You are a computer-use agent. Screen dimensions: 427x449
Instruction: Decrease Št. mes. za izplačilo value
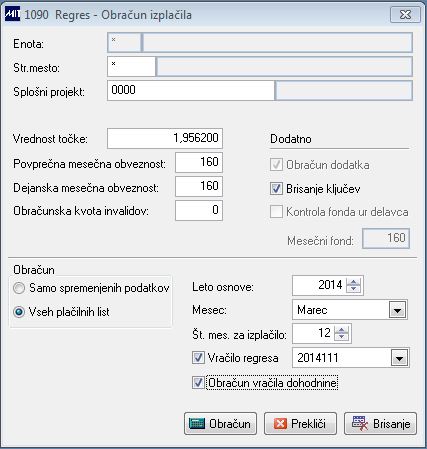(342, 337)
